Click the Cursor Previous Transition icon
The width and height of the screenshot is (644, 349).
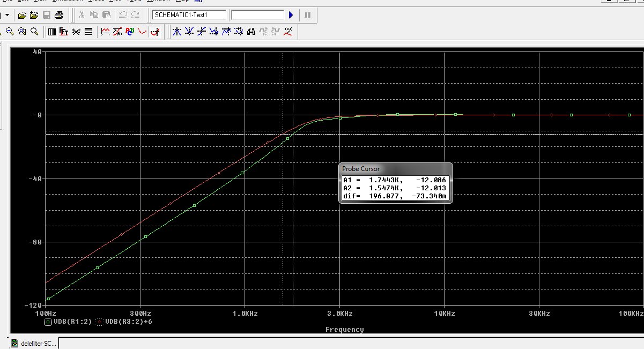(x=276, y=32)
